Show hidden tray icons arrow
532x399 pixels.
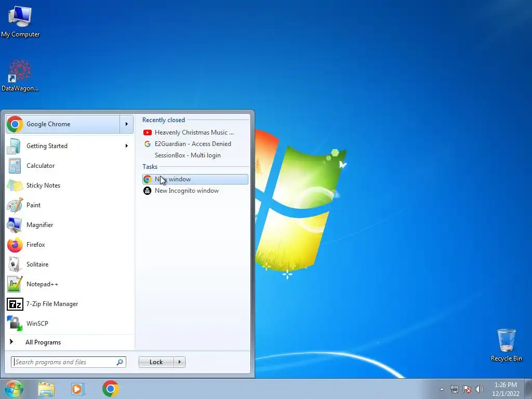[442, 389]
